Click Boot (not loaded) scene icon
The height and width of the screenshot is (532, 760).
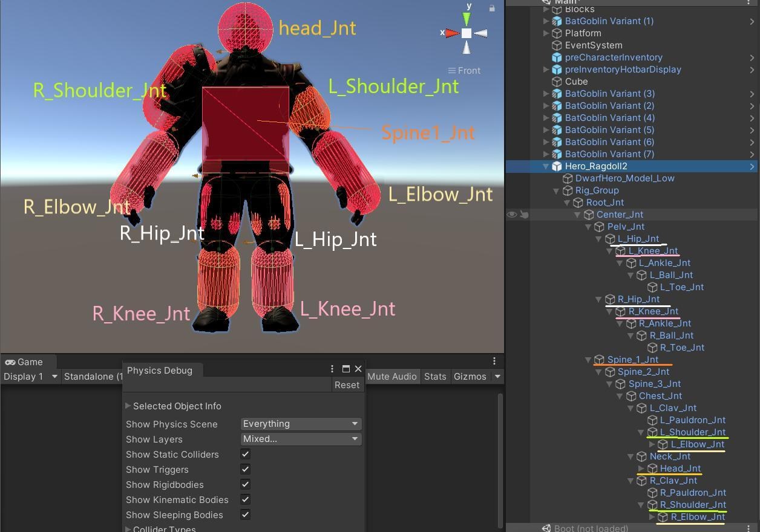coord(546,528)
